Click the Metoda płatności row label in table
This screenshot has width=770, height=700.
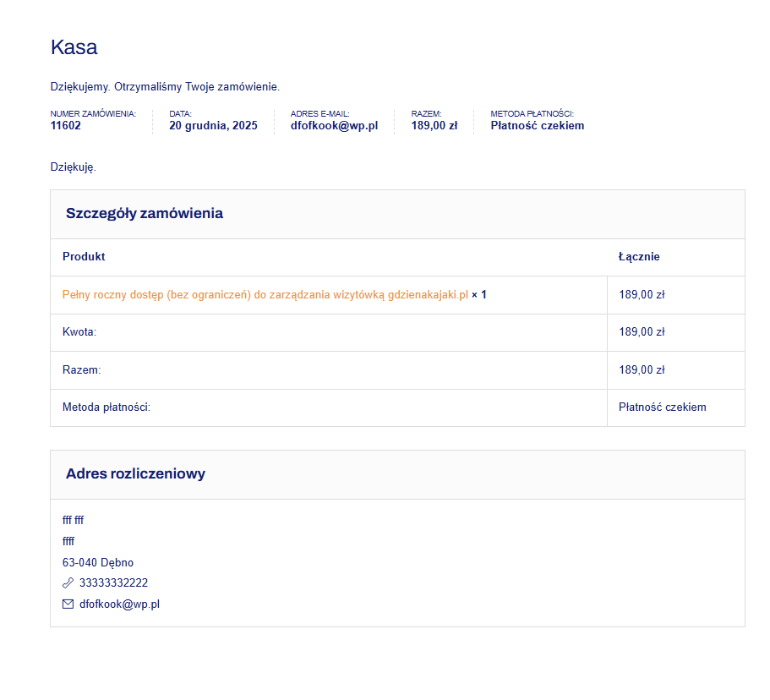click(x=106, y=407)
